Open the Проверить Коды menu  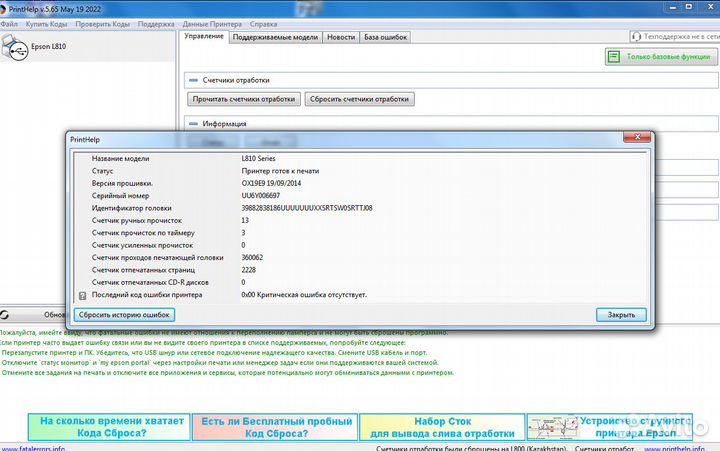pos(102,24)
